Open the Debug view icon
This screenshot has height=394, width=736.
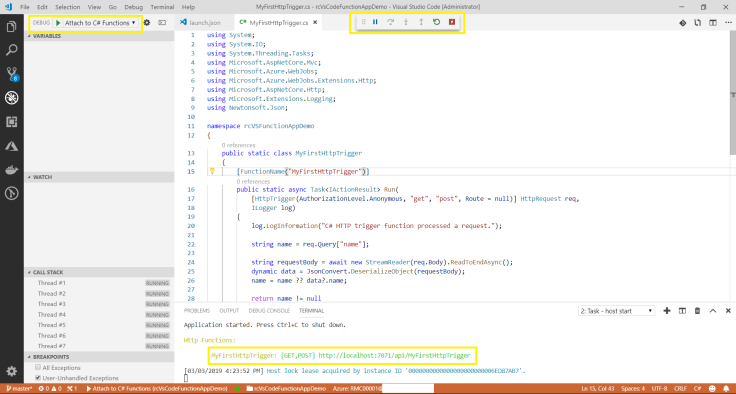(12, 97)
